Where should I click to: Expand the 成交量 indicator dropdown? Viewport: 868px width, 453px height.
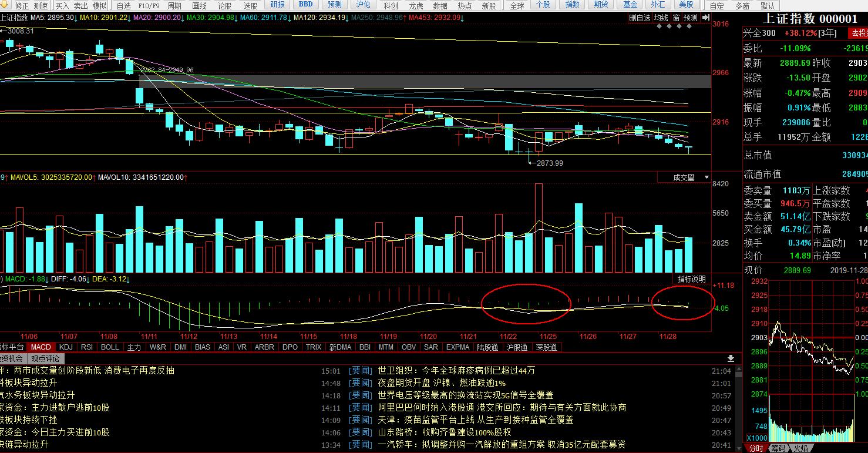[684, 177]
